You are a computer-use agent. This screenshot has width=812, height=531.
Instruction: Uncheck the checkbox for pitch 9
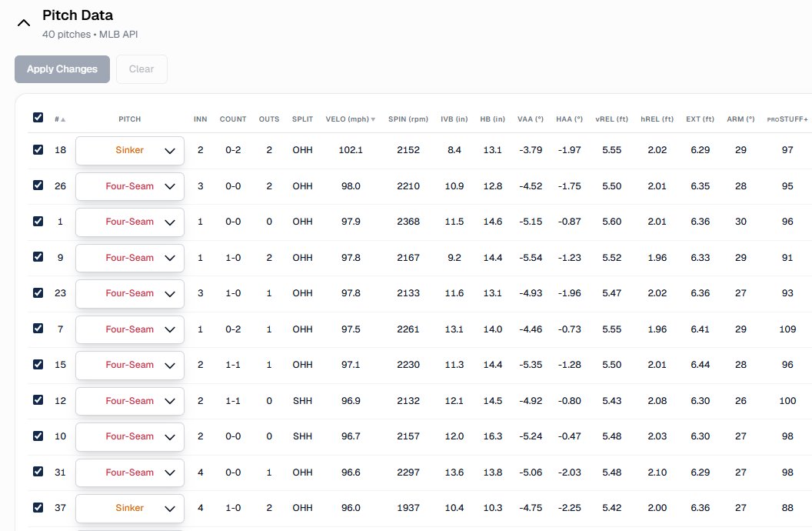tap(38, 257)
